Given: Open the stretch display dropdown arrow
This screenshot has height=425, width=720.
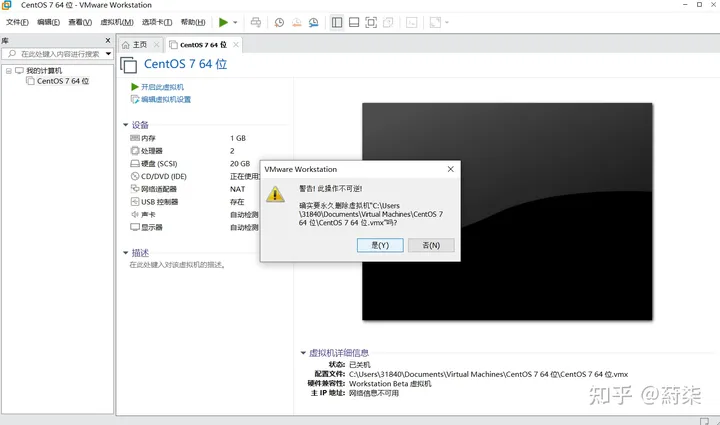Looking at the screenshot, I should (x=447, y=22).
